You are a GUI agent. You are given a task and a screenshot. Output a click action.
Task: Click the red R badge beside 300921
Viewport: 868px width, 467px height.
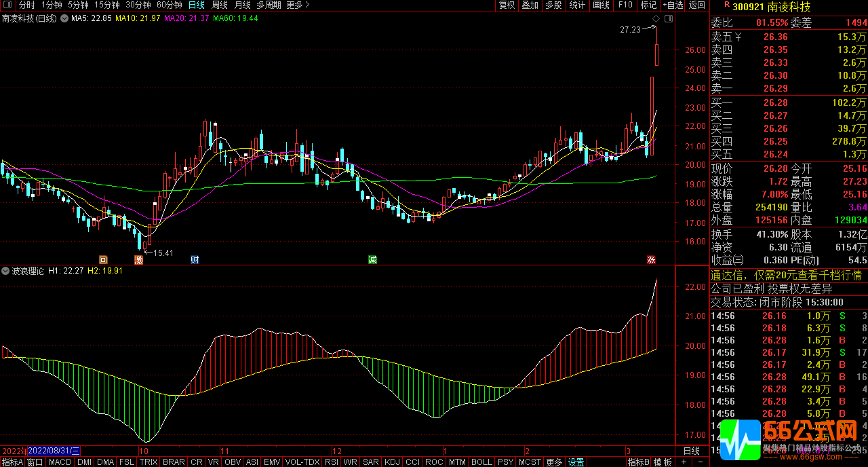[727, 5]
